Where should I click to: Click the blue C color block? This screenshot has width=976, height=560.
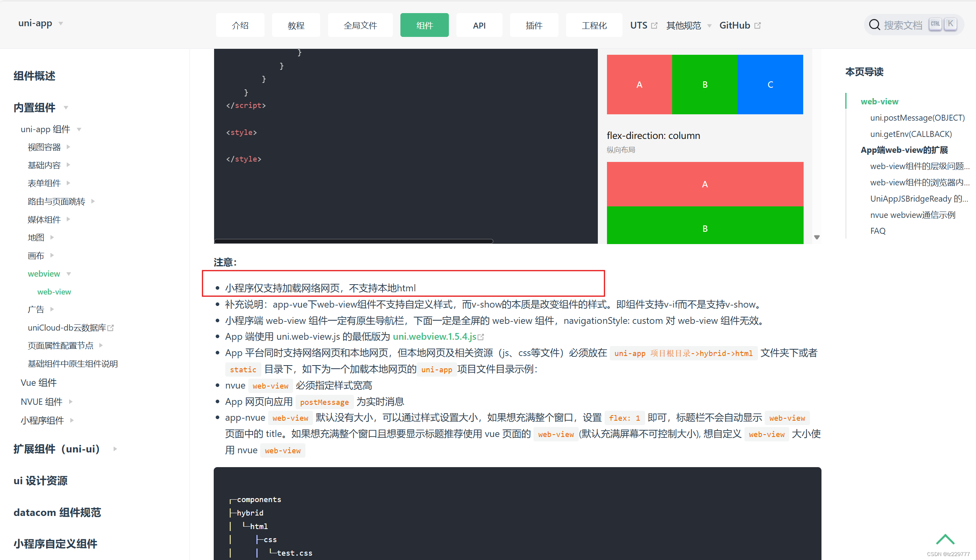coord(770,85)
